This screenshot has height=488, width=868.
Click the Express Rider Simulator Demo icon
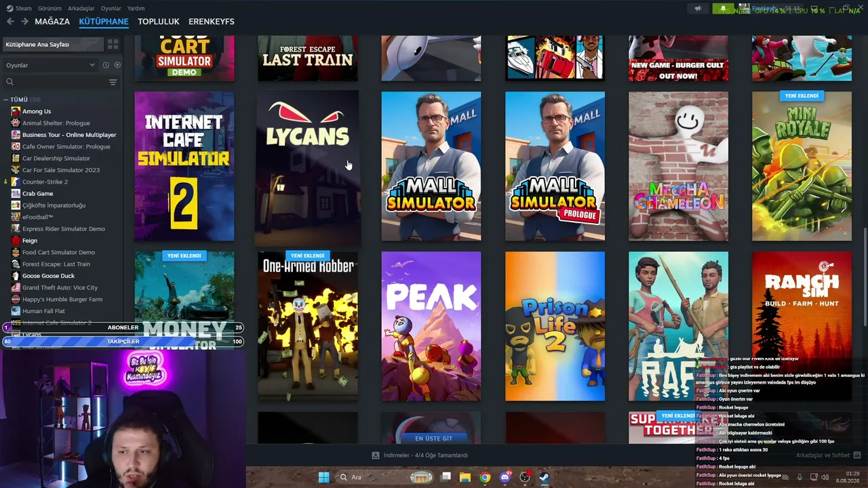pos(16,228)
